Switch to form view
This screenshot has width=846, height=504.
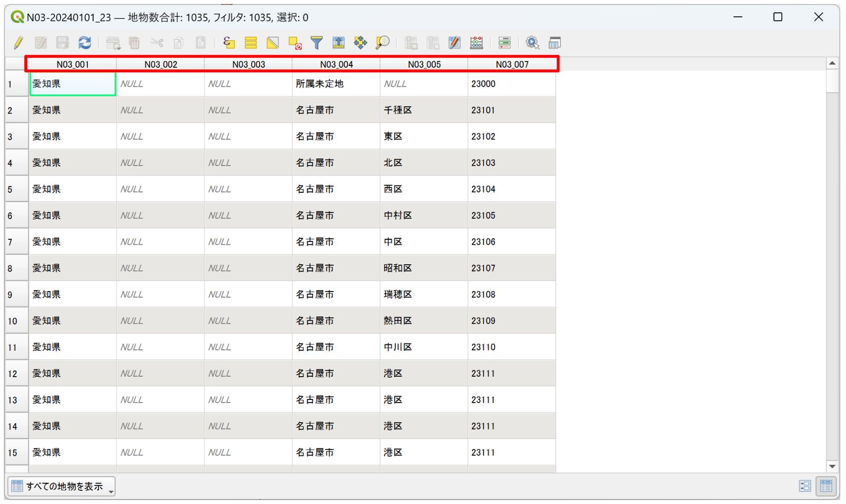pyautogui.click(x=805, y=486)
